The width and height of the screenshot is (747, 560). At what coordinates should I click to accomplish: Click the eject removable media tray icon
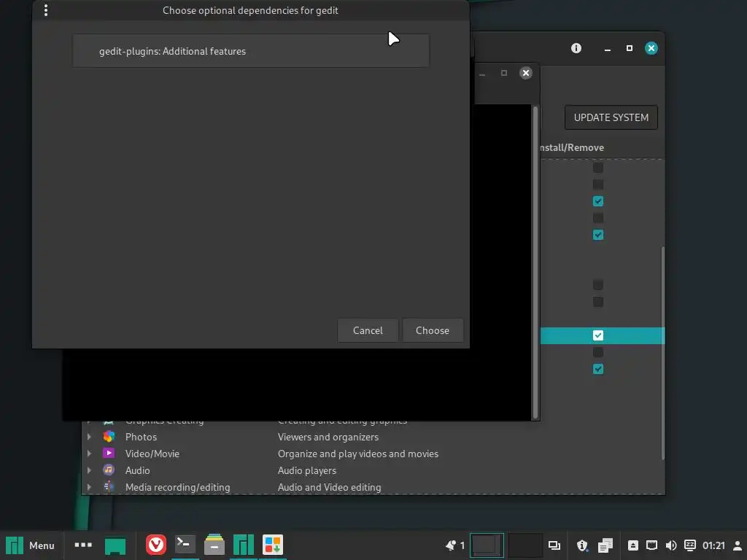[x=632, y=545]
